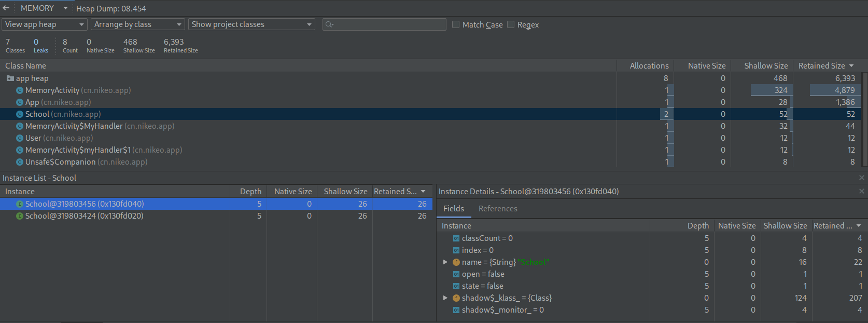Click the open = false field icon
Screen dimensions: 868x323
456,274
